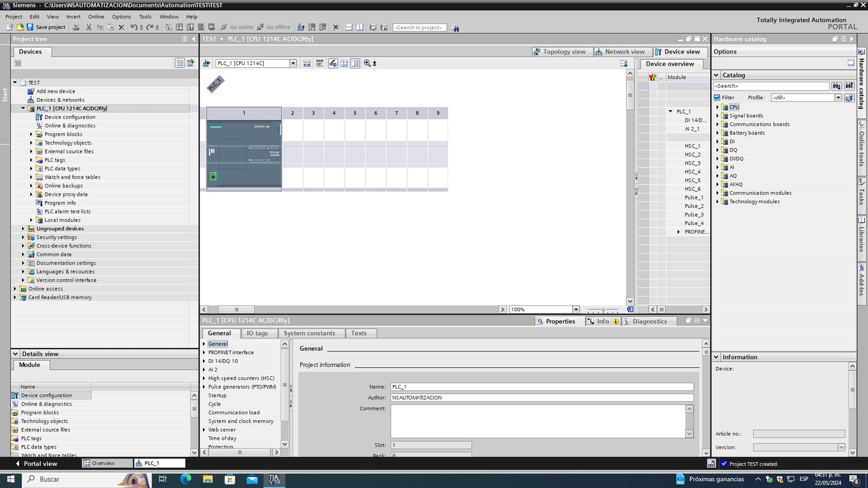Click the Search up icon in catalog
The image size is (868, 488).
(x=849, y=86)
